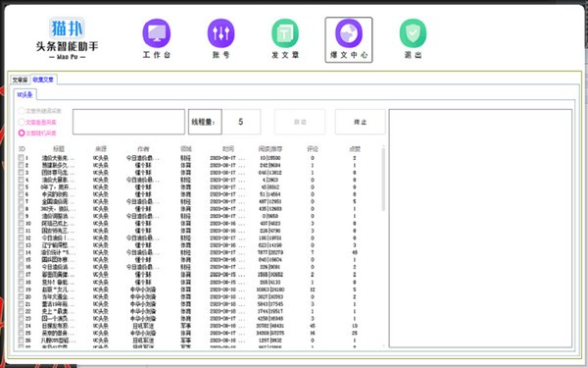Click the scrollbar down arrow of article list
The width and height of the screenshot is (588, 368).
click(383, 345)
